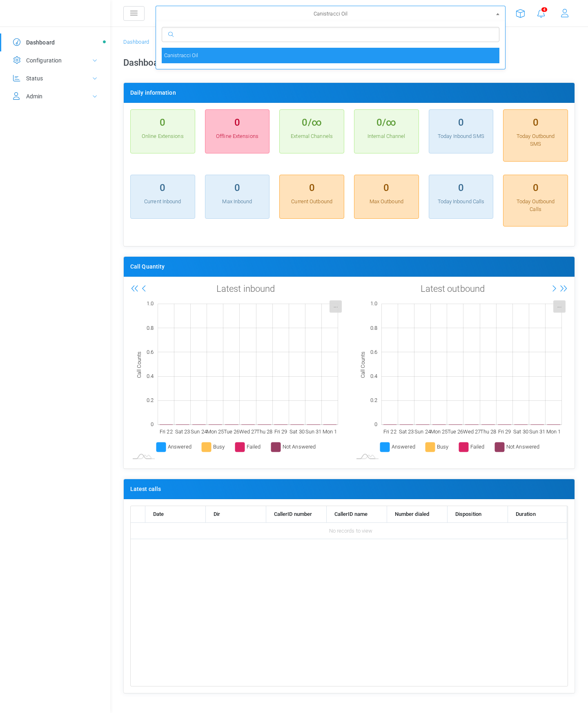Expand Admin submenu chevron

(x=95, y=96)
